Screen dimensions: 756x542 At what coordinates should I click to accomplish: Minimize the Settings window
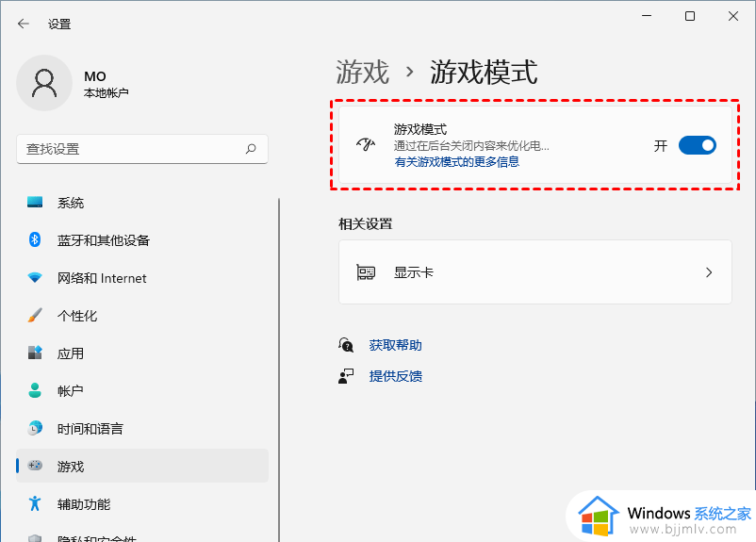tap(647, 16)
